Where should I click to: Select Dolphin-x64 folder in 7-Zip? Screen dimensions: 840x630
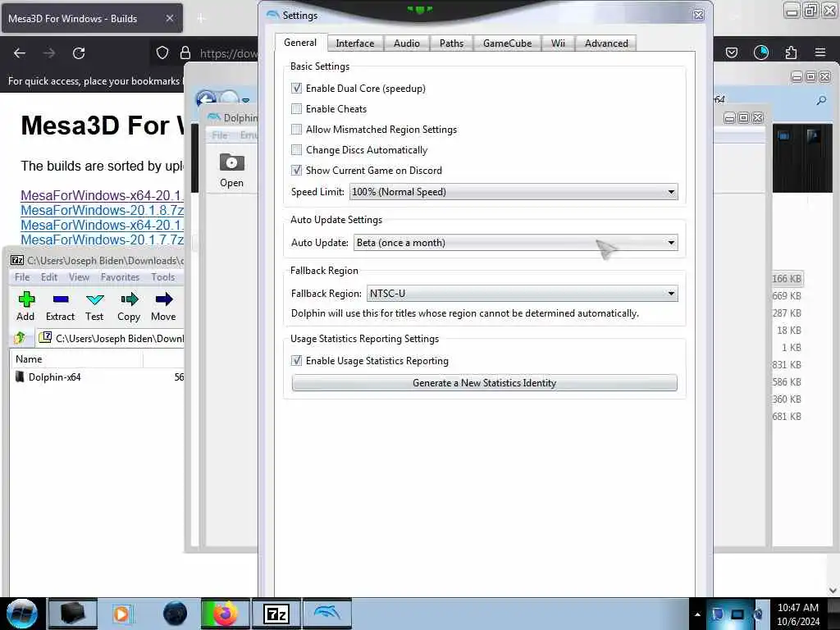tap(54, 377)
